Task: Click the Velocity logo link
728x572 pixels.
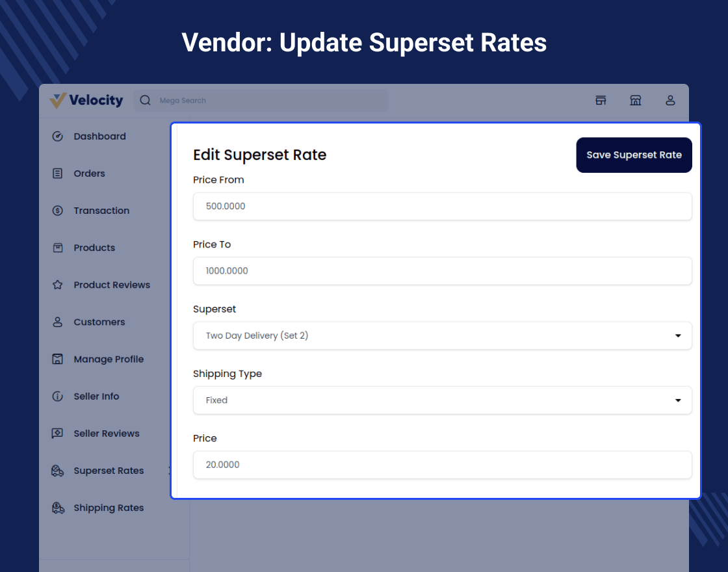Action: point(86,100)
